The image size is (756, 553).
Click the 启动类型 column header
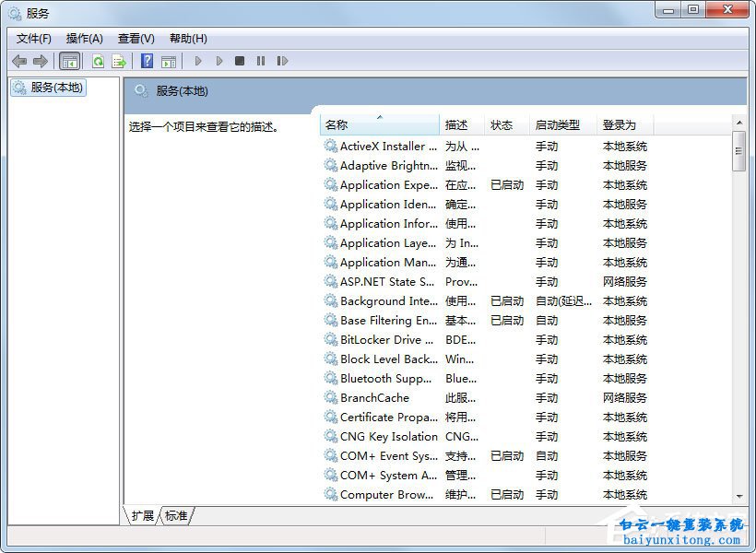point(554,124)
